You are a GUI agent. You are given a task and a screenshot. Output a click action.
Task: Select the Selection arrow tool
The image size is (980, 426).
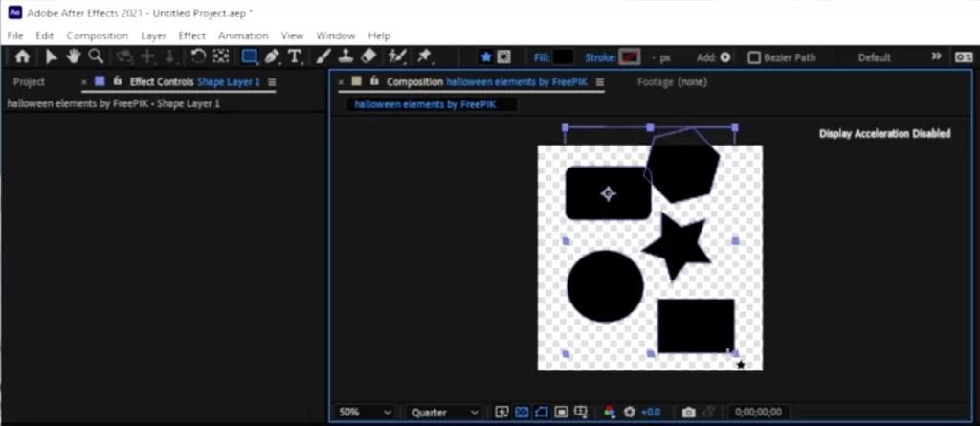(x=52, y=56)
